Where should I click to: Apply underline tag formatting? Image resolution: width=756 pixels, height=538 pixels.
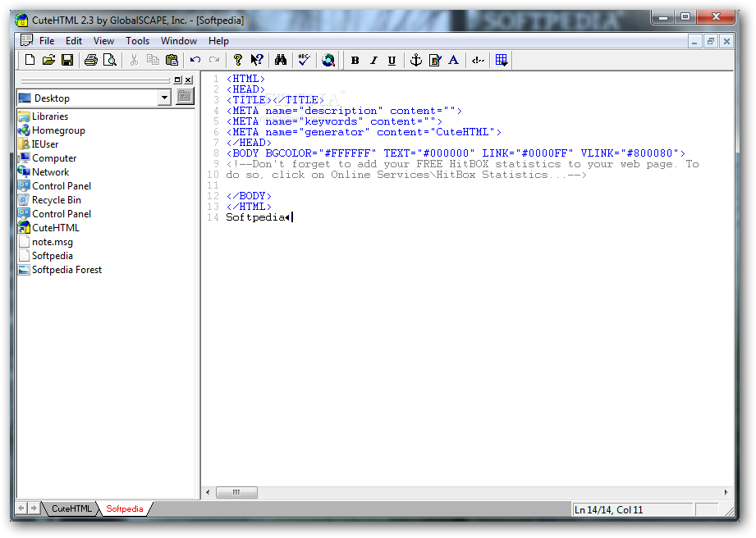[x=392, y=60]
